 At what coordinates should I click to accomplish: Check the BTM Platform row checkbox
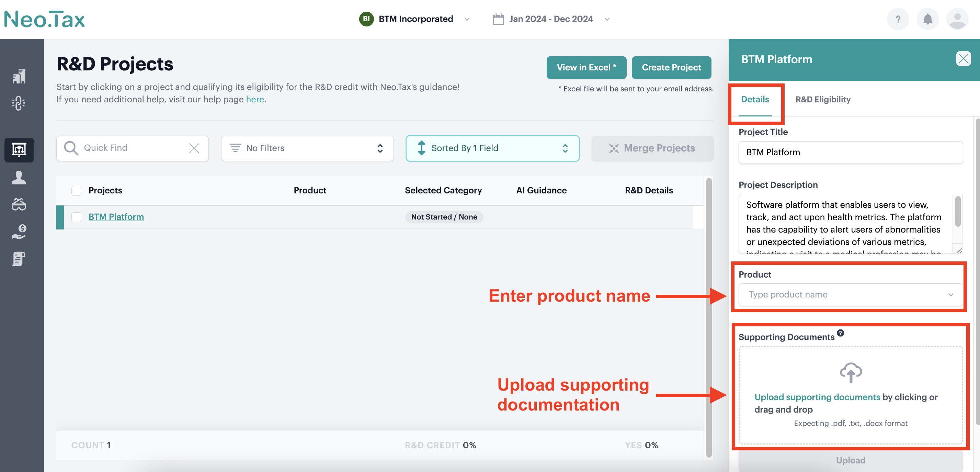[76, 217]
